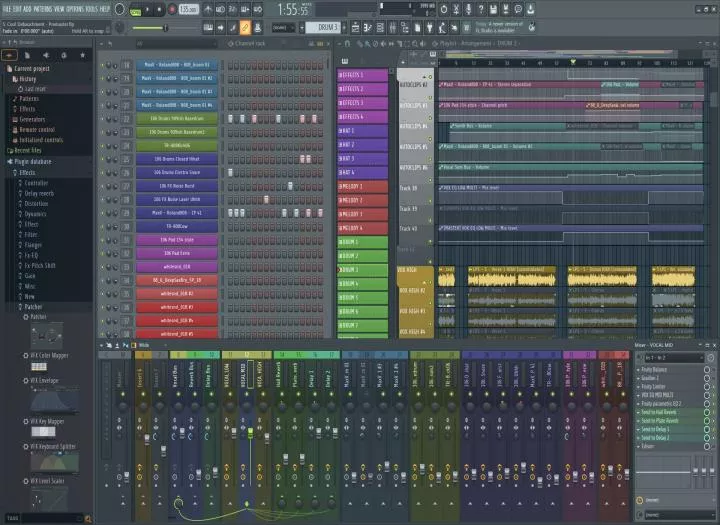
Task: Expand Delay reverb category
Action: point(36,193)
